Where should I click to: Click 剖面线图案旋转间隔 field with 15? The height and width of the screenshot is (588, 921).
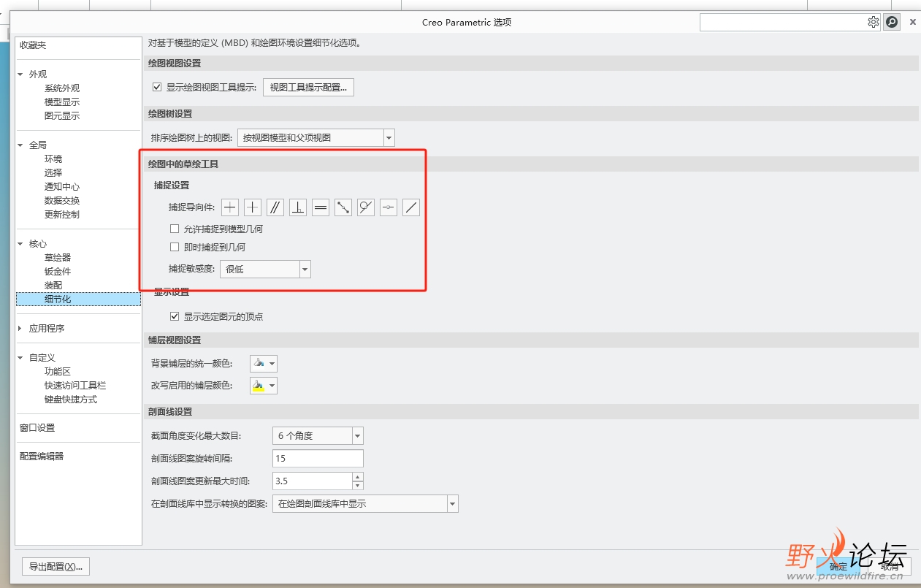click(318, 459)
